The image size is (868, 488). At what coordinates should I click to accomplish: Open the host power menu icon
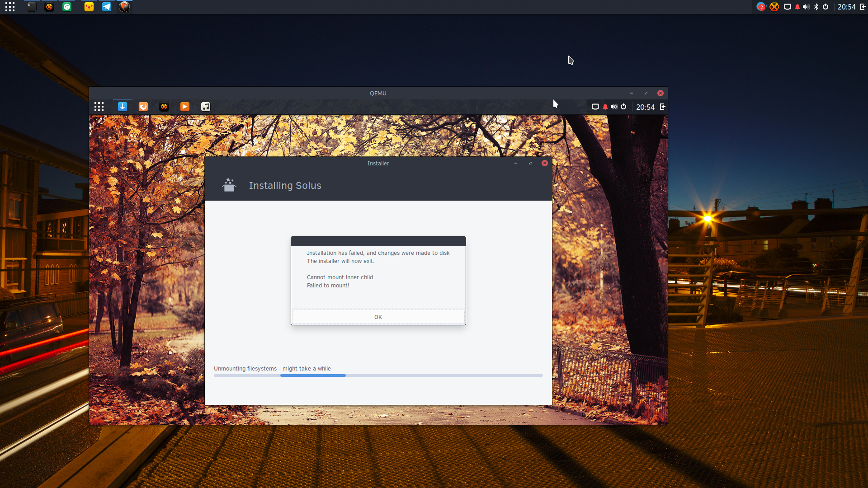click(x=826, y=7)
